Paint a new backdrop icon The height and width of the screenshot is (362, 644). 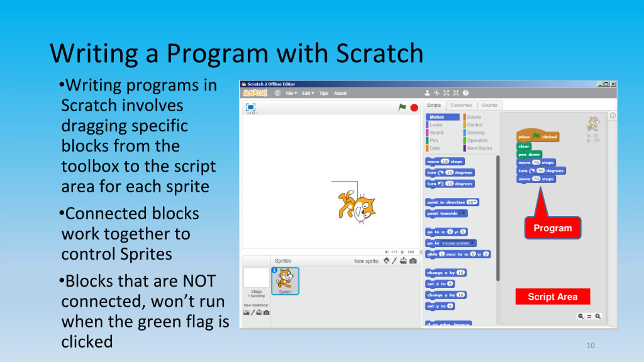point(253,312)
